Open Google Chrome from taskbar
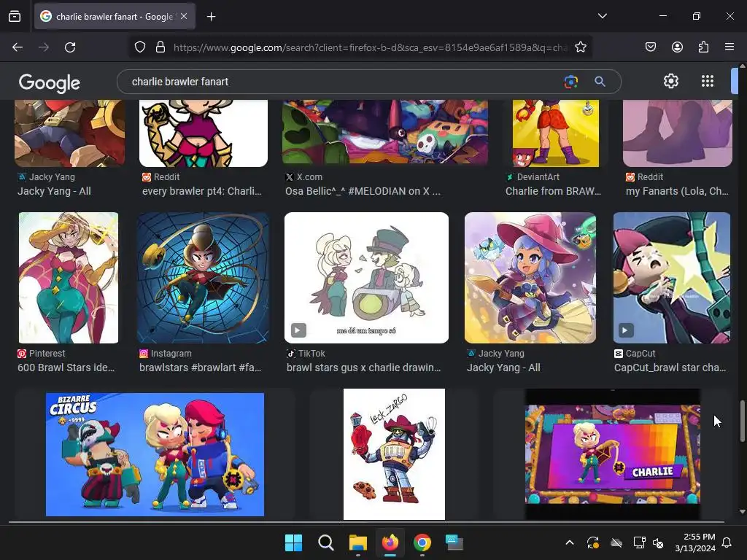 (x=422, y=542)
